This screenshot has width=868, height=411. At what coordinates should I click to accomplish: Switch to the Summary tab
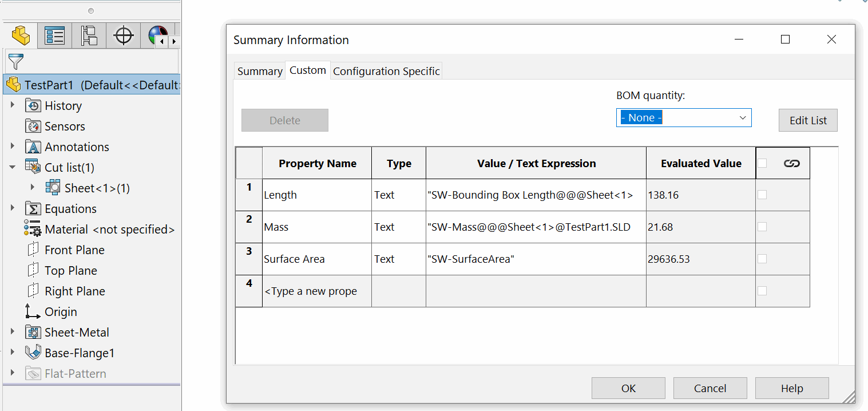click(260, 71)
